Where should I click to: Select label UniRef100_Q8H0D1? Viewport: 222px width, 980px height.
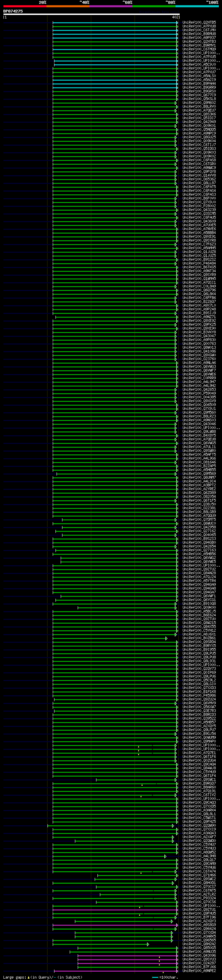pos(199,883)
